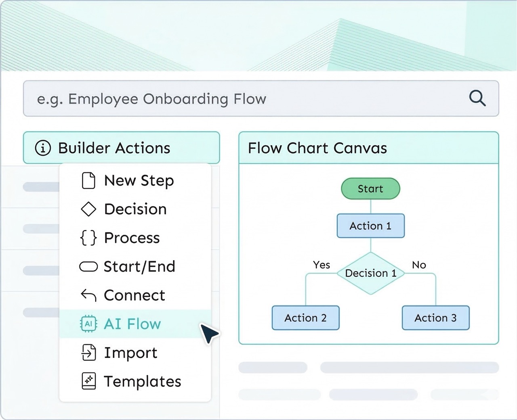
Task: Click the Decision 1 diamond on canvas
Action: (370, 273)
